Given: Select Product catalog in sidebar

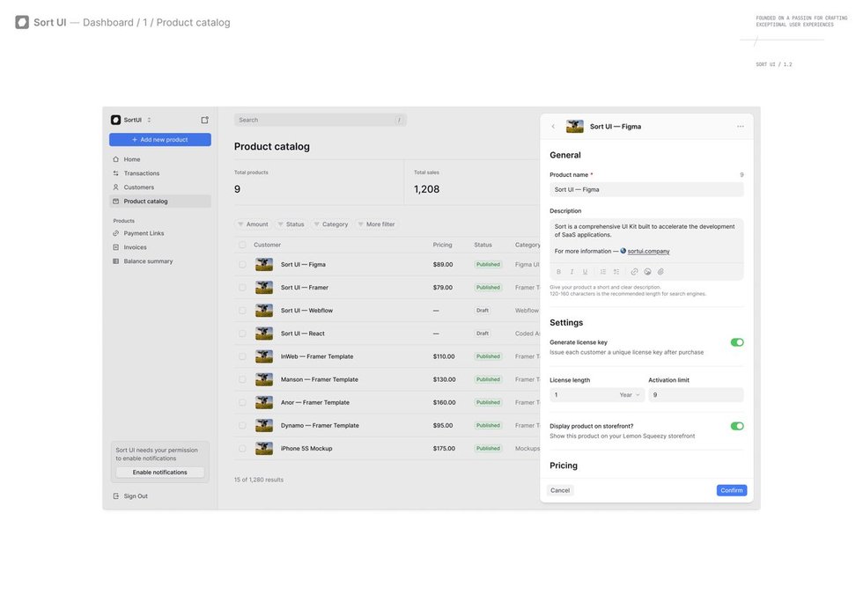Looking at the screenshot, I should point(160,202).
